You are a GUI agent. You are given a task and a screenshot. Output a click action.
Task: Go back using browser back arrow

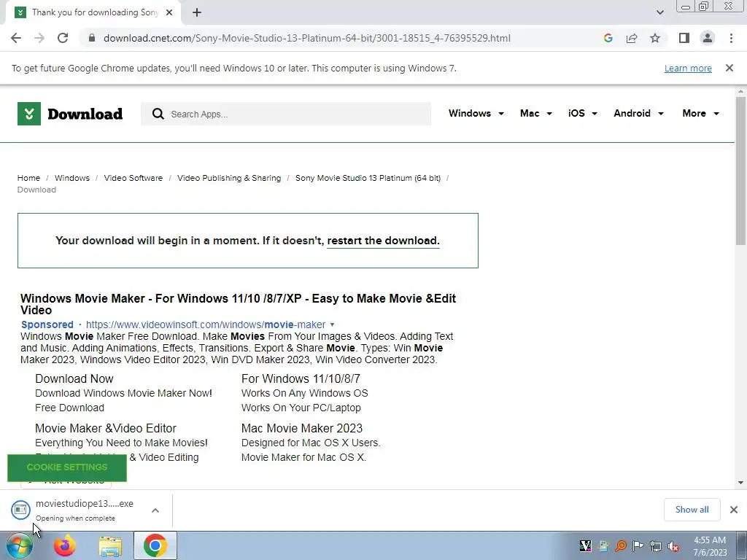pyautogui.click(x=16, y=38)
